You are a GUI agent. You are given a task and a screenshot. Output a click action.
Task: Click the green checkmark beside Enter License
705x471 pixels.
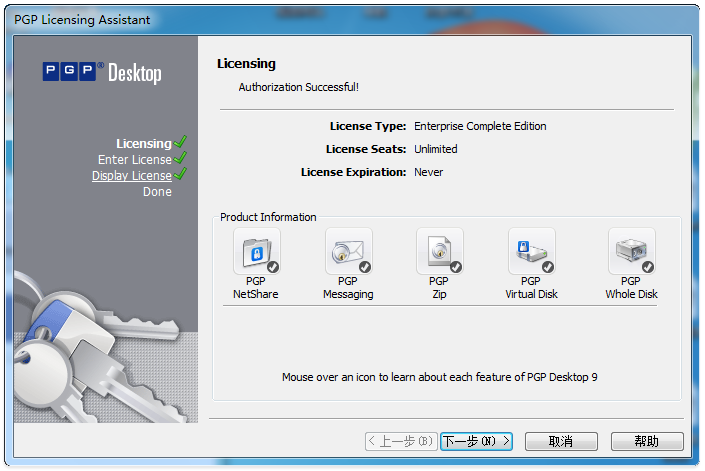[180, 158]
